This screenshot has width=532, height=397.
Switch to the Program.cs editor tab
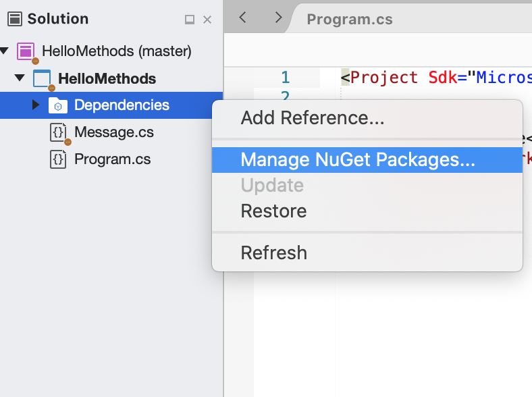pos(349,19)
